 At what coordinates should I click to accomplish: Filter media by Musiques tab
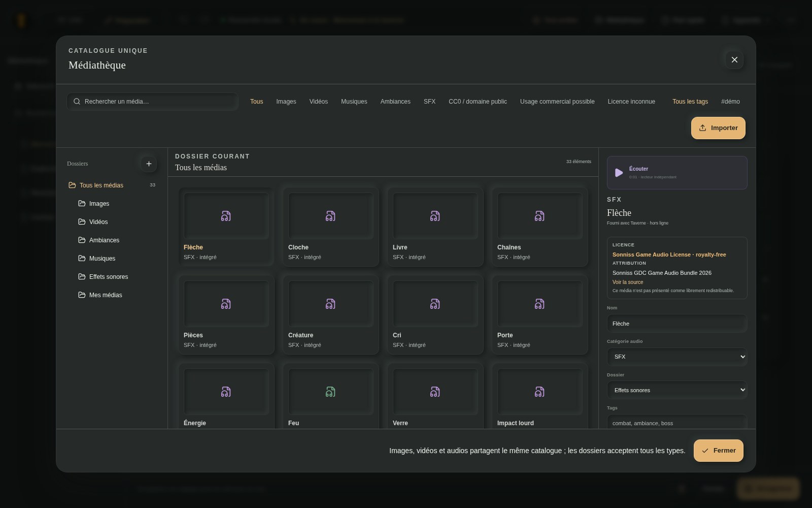(x=354, y=102)
